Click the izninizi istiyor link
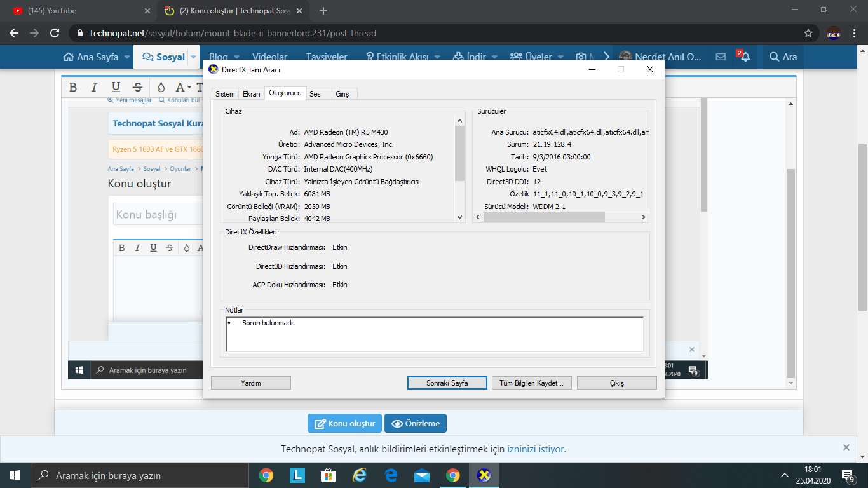 (x=535, y=449)
